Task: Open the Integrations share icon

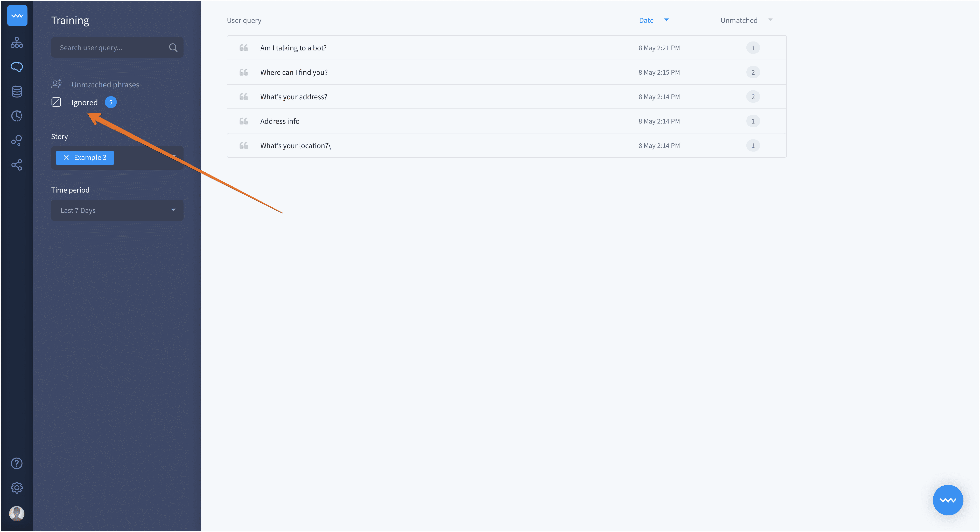Action: tap(17, 165)
